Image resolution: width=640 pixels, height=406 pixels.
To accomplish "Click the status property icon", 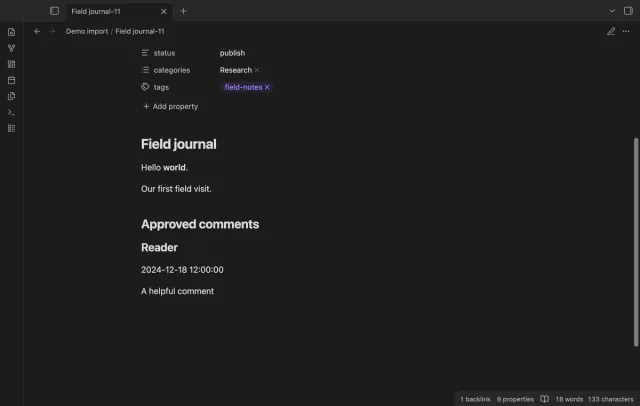I will point(145,53).
